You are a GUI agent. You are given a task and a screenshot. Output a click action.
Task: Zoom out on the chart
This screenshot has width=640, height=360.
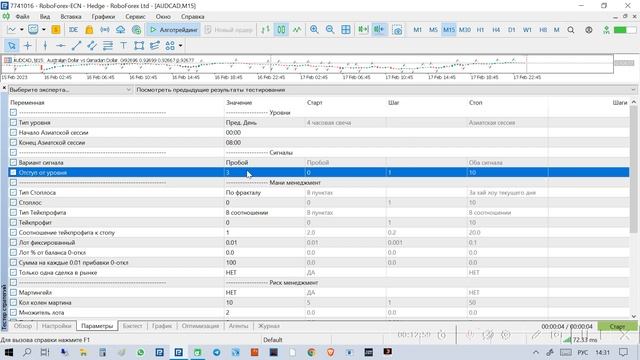330,30
